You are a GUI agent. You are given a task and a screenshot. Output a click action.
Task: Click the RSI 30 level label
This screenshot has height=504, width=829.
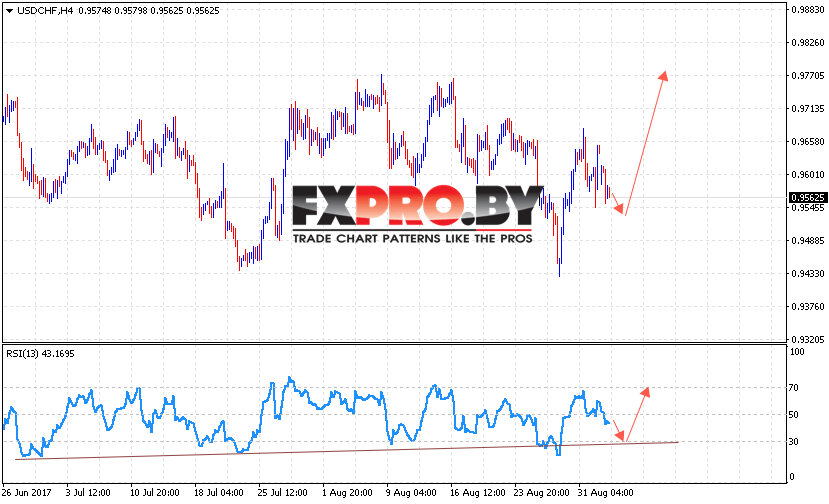(x=794, y=442)
